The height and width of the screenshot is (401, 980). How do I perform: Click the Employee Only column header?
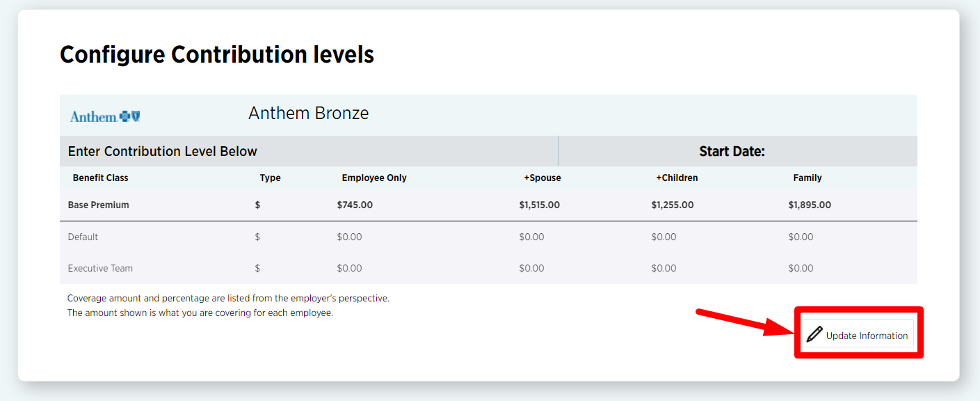[x=374, y=178]
